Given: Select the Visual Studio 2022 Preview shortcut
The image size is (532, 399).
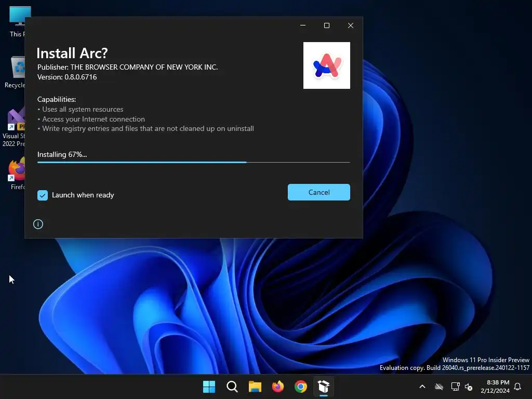Looking at the screenshot, I should pyautogui.click(x=14, y=128).
